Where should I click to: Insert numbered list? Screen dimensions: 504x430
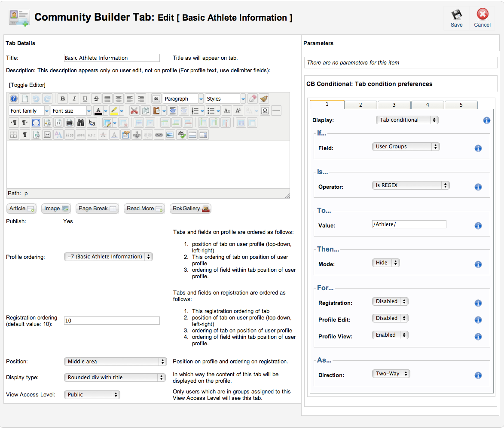pos(195,111)
